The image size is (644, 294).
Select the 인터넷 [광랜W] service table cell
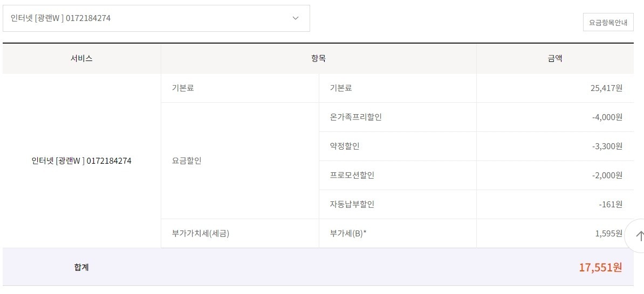point(81,160)
